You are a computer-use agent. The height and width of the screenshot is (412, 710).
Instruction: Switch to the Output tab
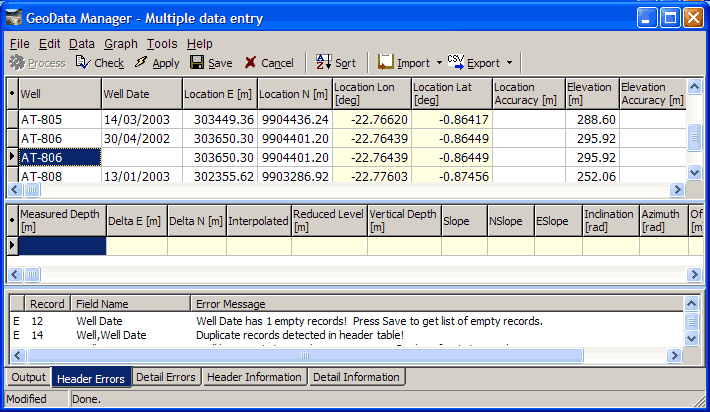coord(29,377)
